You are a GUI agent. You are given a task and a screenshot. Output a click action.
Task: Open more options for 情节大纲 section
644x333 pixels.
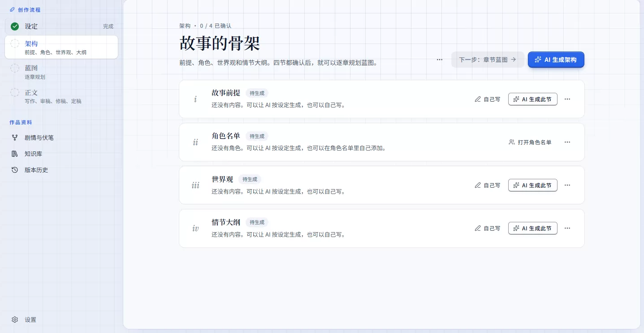567,228
